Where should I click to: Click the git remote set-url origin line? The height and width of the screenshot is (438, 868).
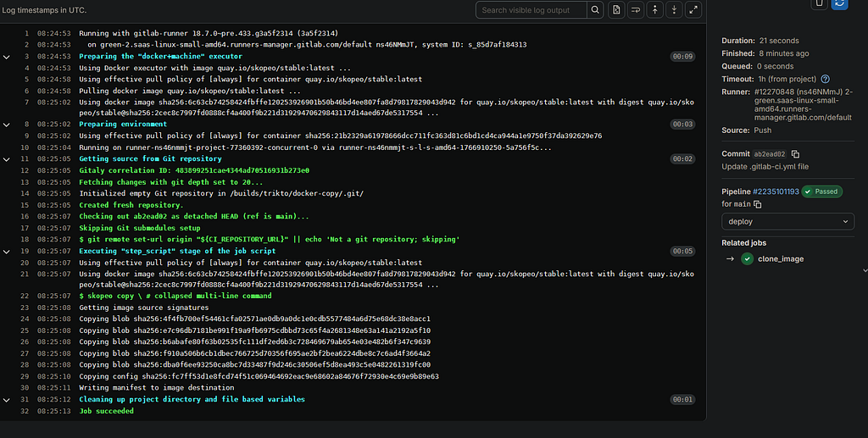(x=269, y=240)
